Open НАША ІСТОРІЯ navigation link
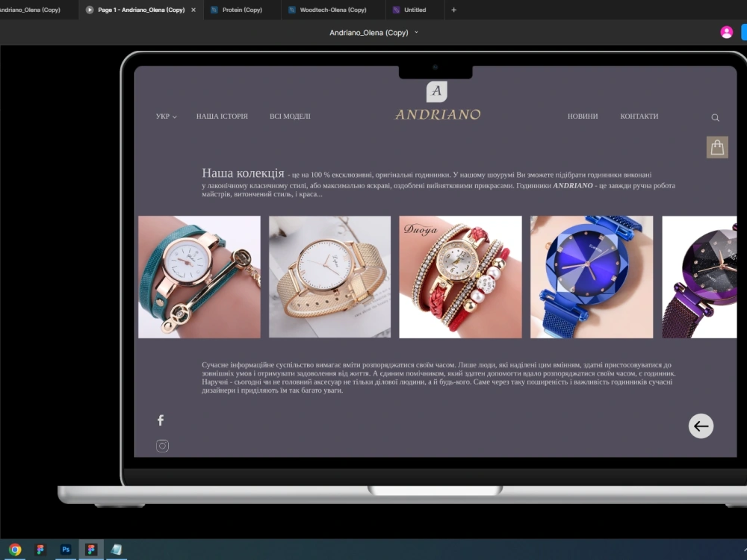 click(222, 116)
